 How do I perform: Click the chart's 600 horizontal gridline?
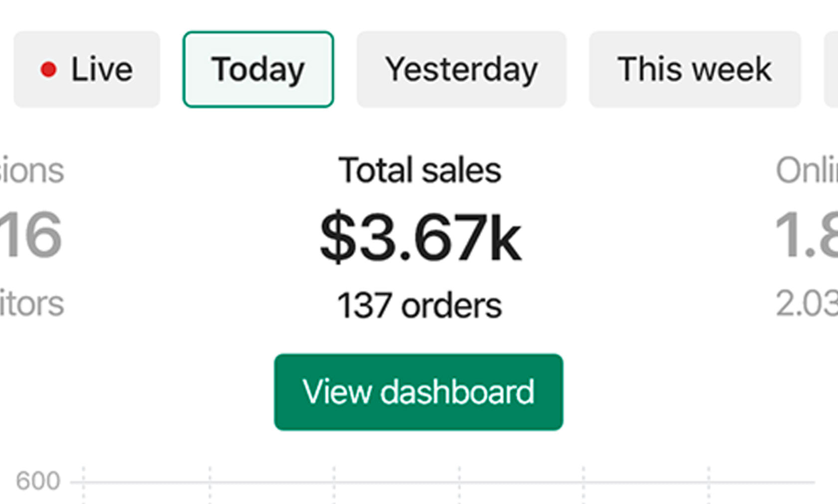[399, 482]
